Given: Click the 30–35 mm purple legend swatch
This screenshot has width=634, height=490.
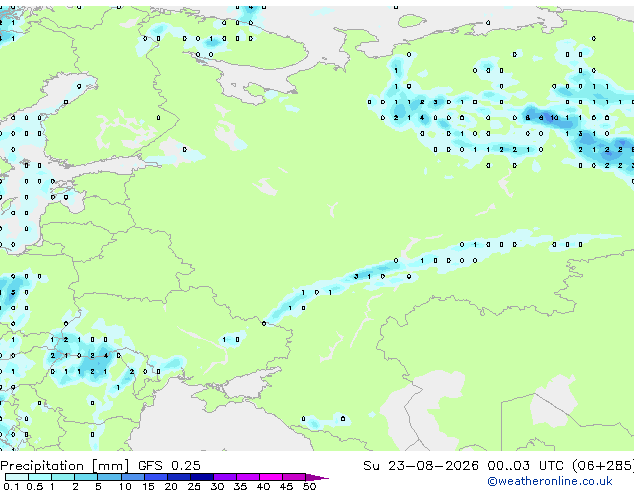Looking at the screenshot, I should pyautogui.click(x=224, y=477).
